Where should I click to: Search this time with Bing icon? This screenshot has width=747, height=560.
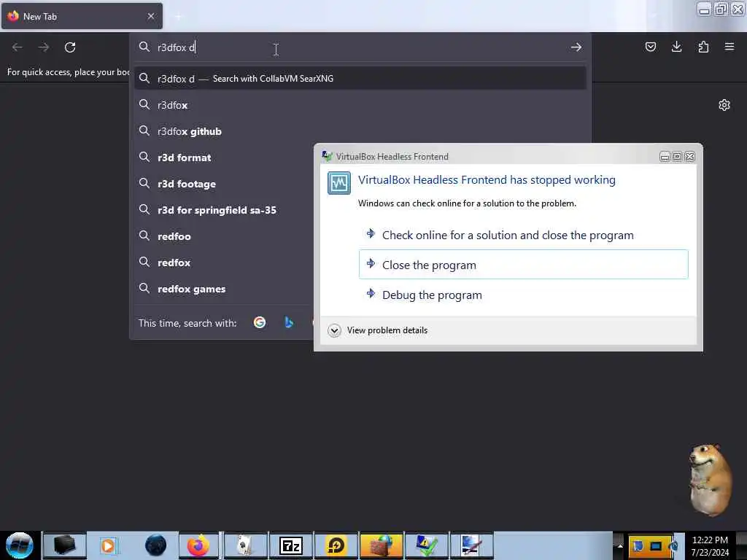tap(289, 323)
